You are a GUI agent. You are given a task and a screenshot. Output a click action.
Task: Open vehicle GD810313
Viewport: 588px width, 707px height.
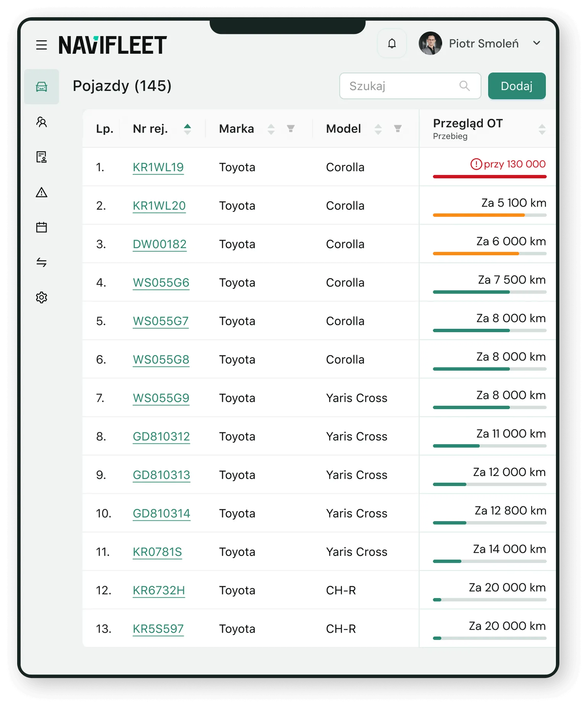162,475
